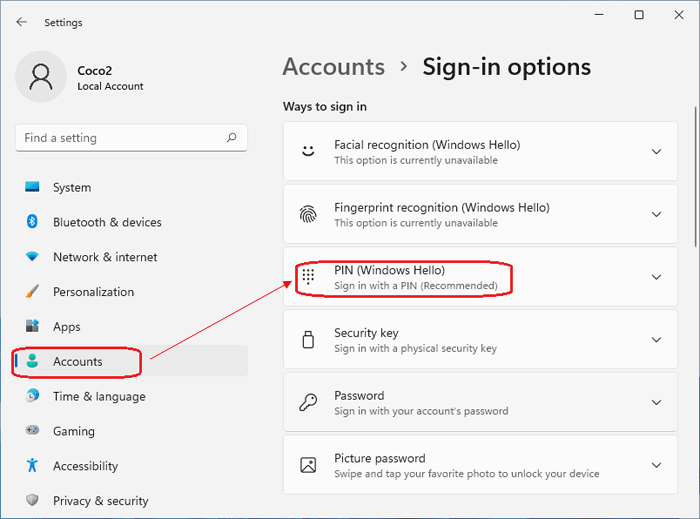
Task: Open Privacy & security settings
Action: click(x=130, y=501)
